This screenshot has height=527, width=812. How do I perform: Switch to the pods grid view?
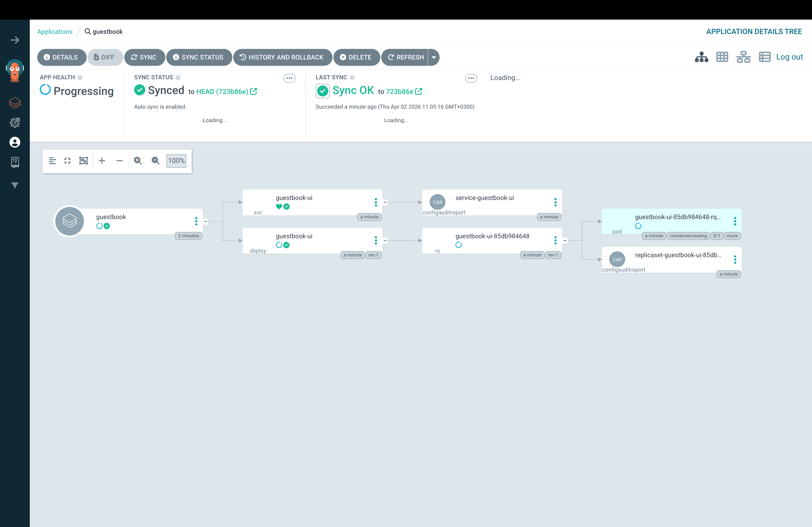point(722,57)
